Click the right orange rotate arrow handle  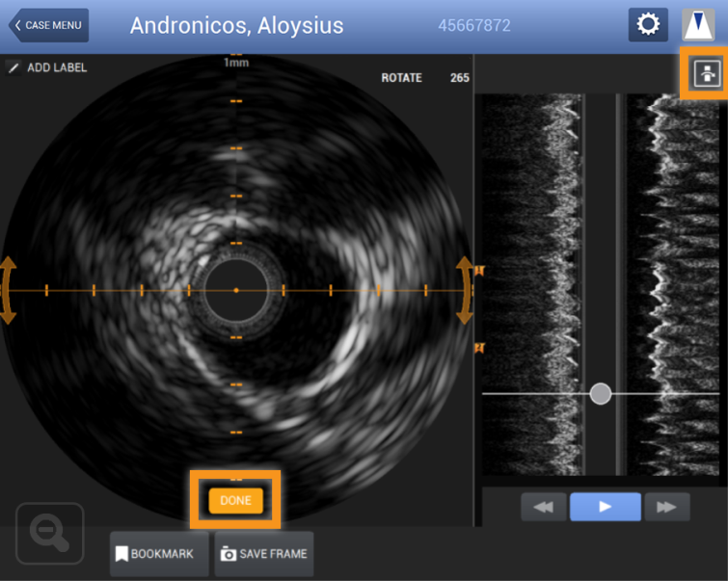click(x=465, y=291)
